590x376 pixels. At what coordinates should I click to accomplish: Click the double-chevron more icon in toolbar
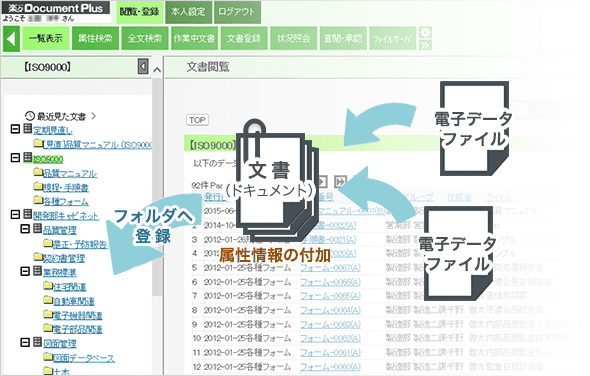pyautogui.click(x=425, y=45)
